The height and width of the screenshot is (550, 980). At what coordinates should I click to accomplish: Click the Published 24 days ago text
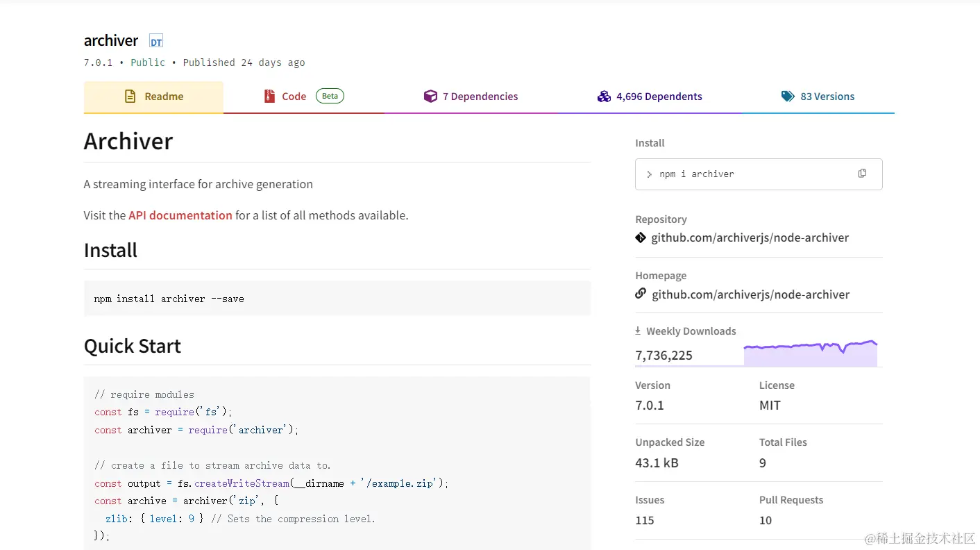click(x=244, y=62)
